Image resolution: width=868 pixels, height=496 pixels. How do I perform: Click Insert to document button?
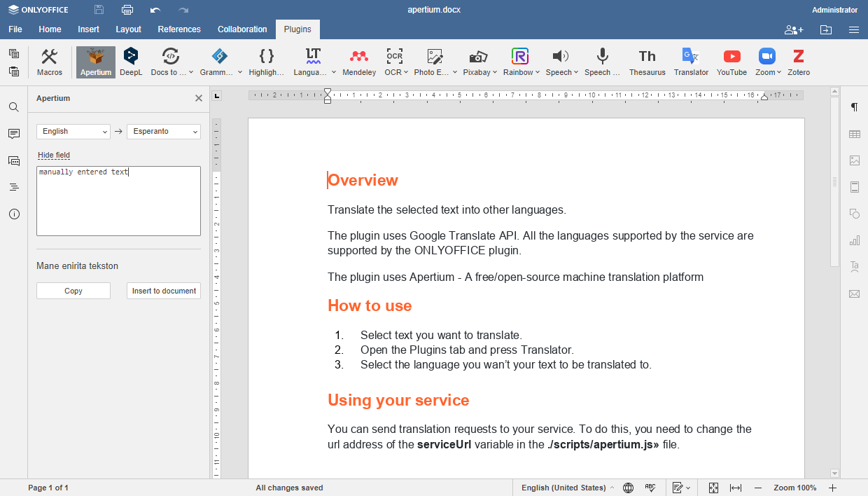(164, 291)
